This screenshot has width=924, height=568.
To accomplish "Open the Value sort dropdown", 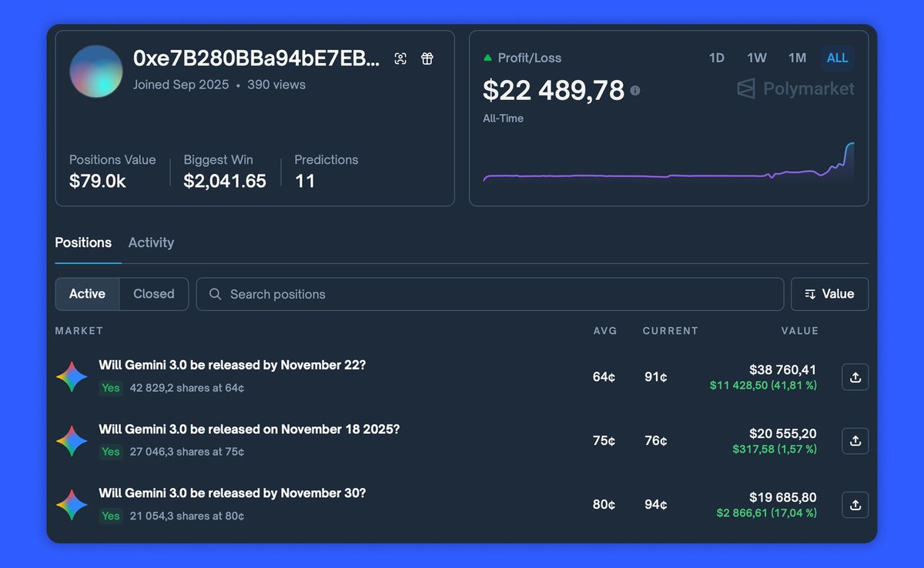I will pos(830,294).
